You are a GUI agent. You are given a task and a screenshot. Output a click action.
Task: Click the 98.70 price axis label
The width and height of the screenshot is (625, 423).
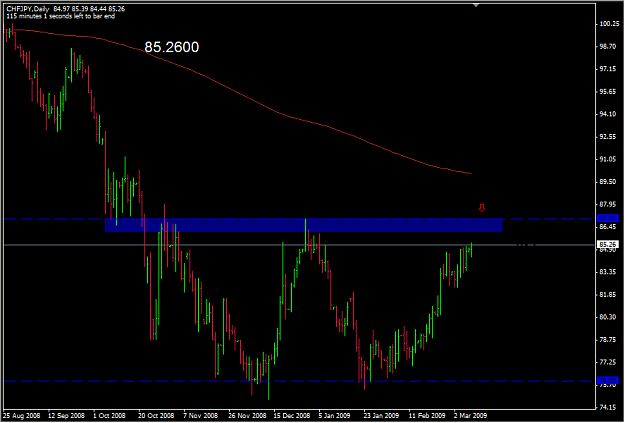coord(608,47)
